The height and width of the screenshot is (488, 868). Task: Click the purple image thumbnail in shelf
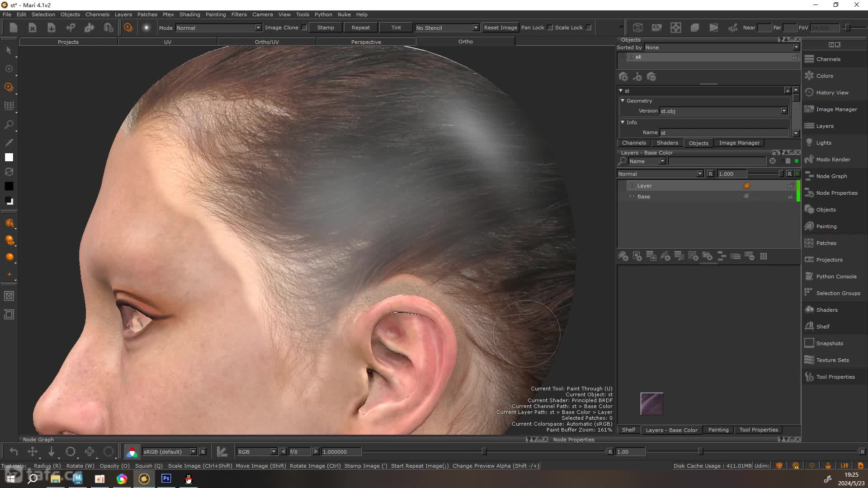point(651,404)
